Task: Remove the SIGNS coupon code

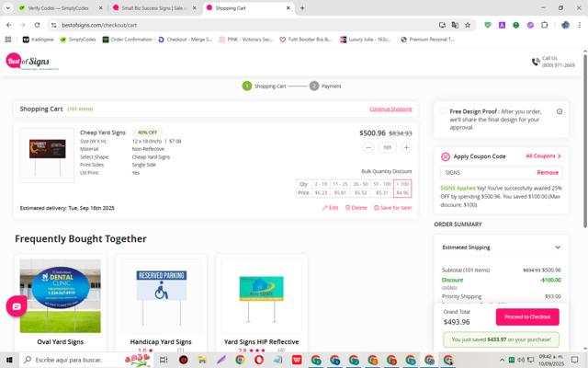Action: coord(548,173)
